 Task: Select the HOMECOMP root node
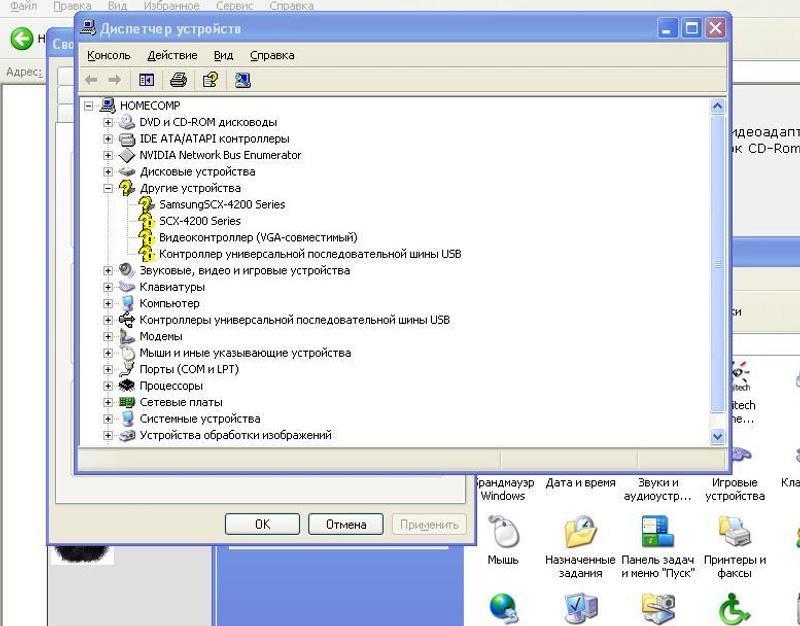click(149, 105)
